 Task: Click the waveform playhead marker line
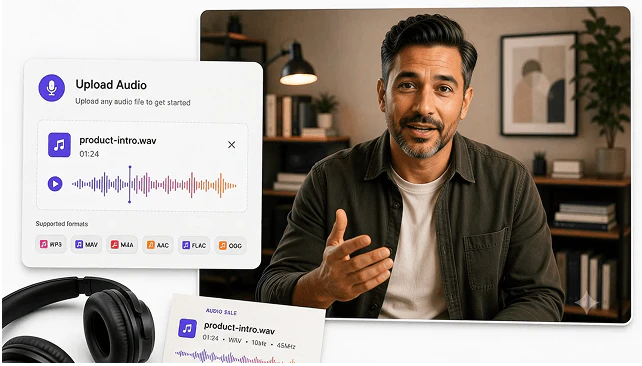[x=130, y=184]
